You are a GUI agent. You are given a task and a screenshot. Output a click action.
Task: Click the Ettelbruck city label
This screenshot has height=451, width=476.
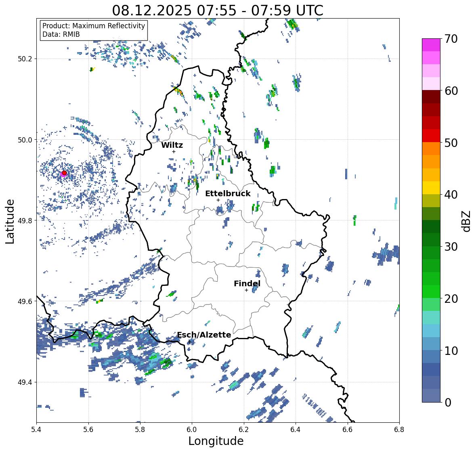228,193
